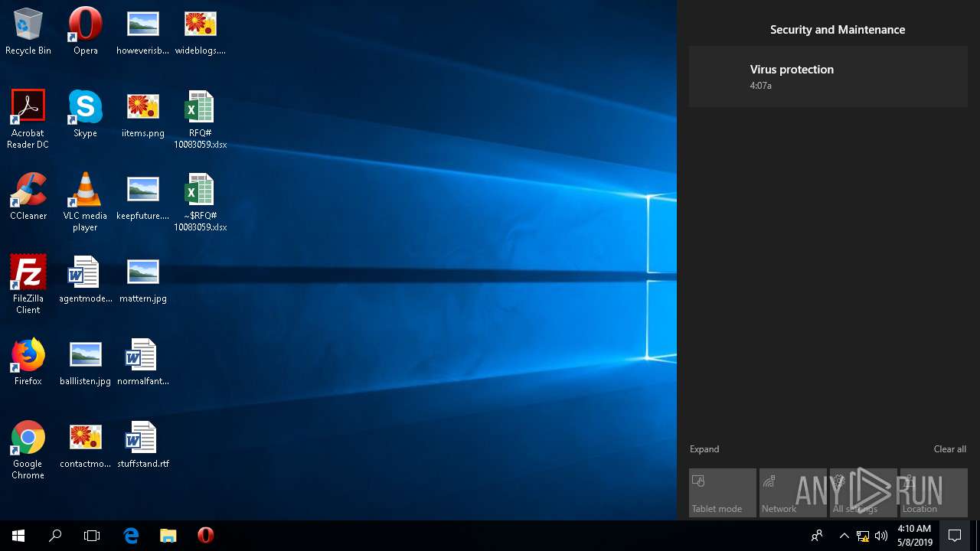This screenshot has width=980, height=551.
Task: Launch Microsoft Edge from taskbar
Action: coord(131,536)
